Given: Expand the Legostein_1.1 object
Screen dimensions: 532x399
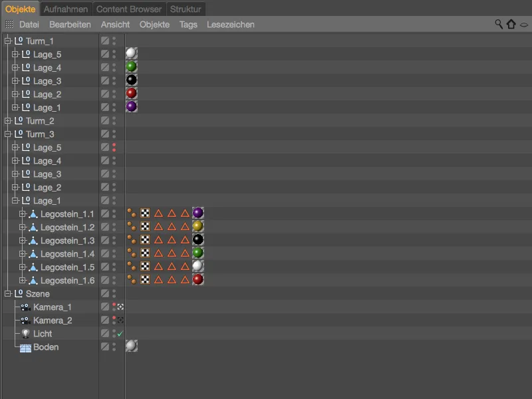Looking at the screenshot, I should click(x=23, y=213).
